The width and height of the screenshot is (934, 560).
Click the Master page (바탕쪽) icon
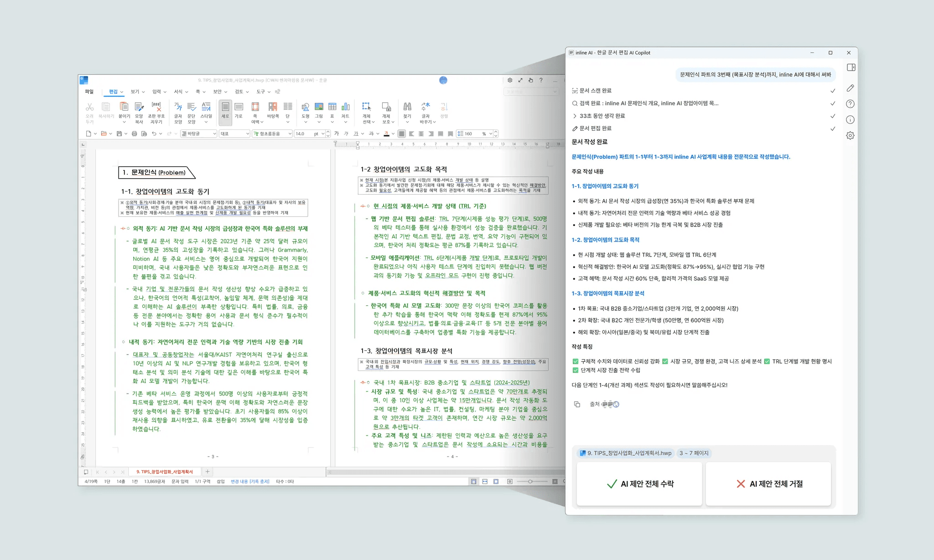click(273, 107)
